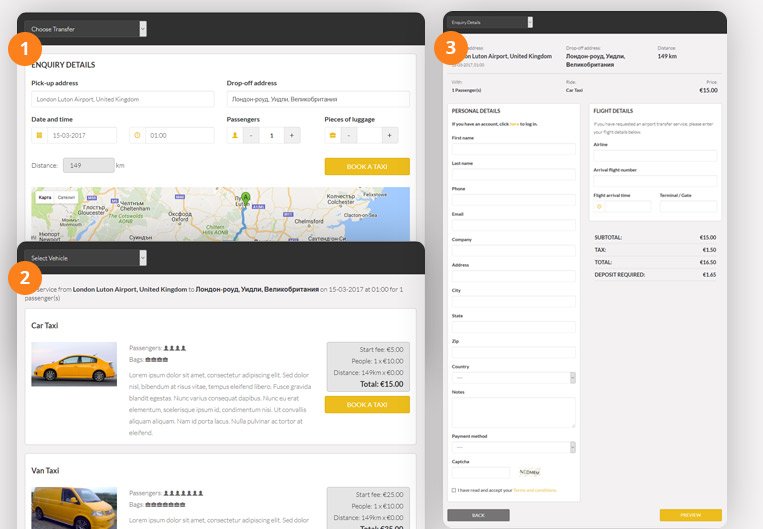Click the green map marker A
Viewport: 763px width, 529px height.
[x=245, y=198]
